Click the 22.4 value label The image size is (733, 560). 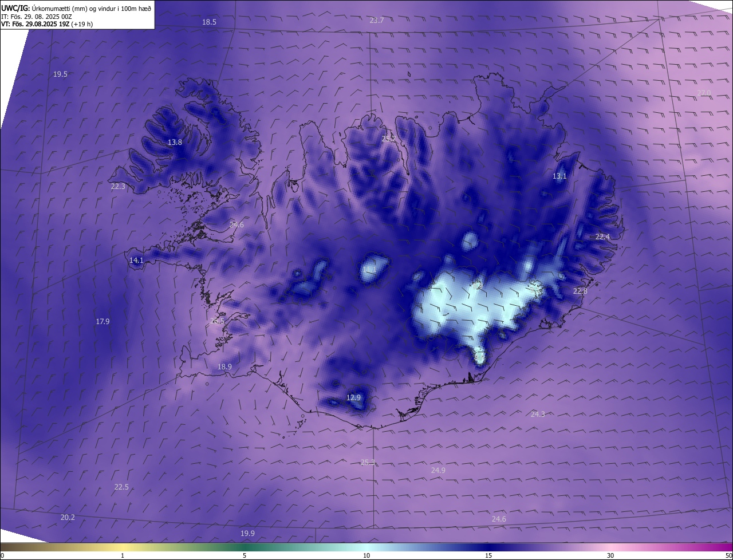(x=603, y=237)
